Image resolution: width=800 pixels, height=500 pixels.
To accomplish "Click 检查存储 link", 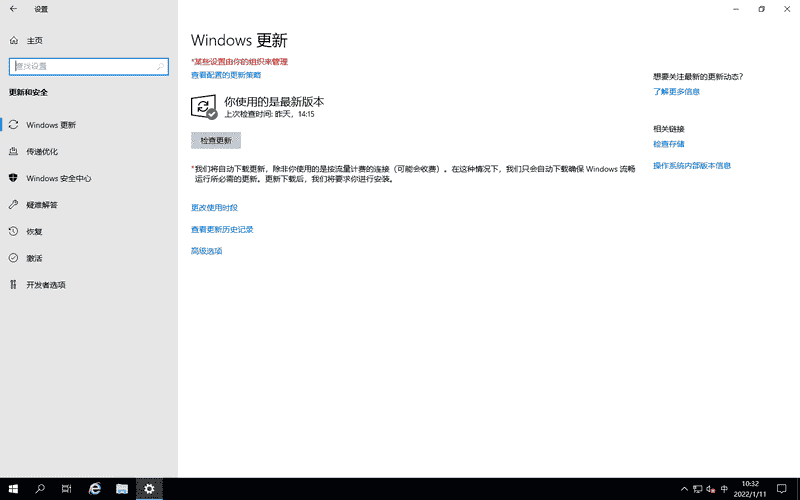I will click(669, 144).
